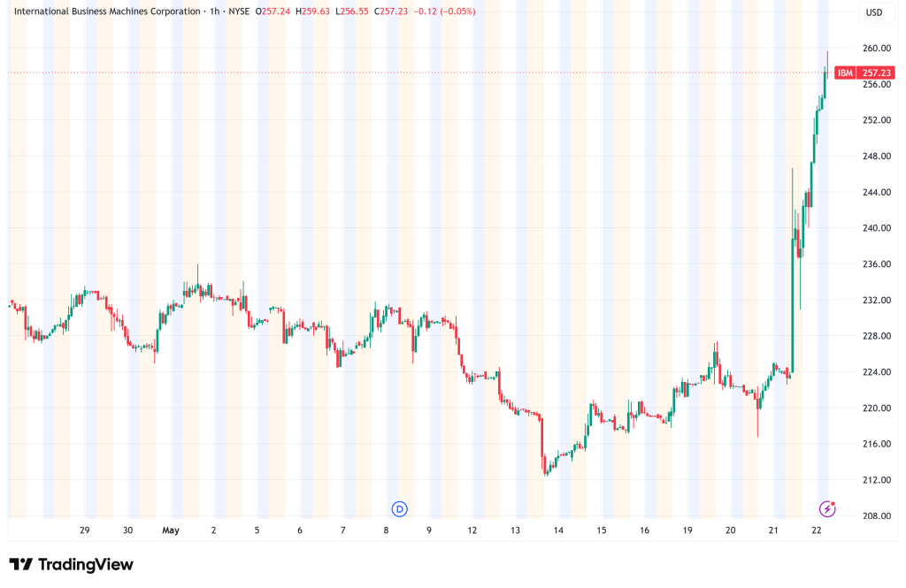Click the 224.00 price axis label

[x=876, y=372]
